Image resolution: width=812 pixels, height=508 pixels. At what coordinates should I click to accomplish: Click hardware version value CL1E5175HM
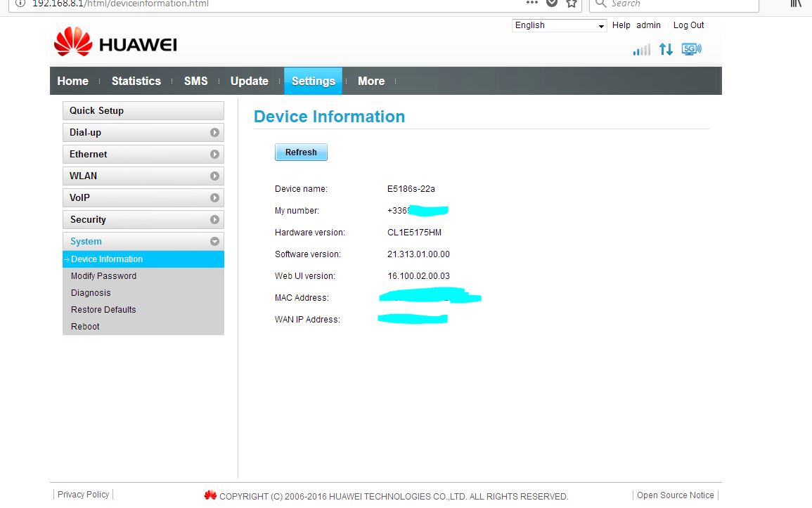point(414,233)
